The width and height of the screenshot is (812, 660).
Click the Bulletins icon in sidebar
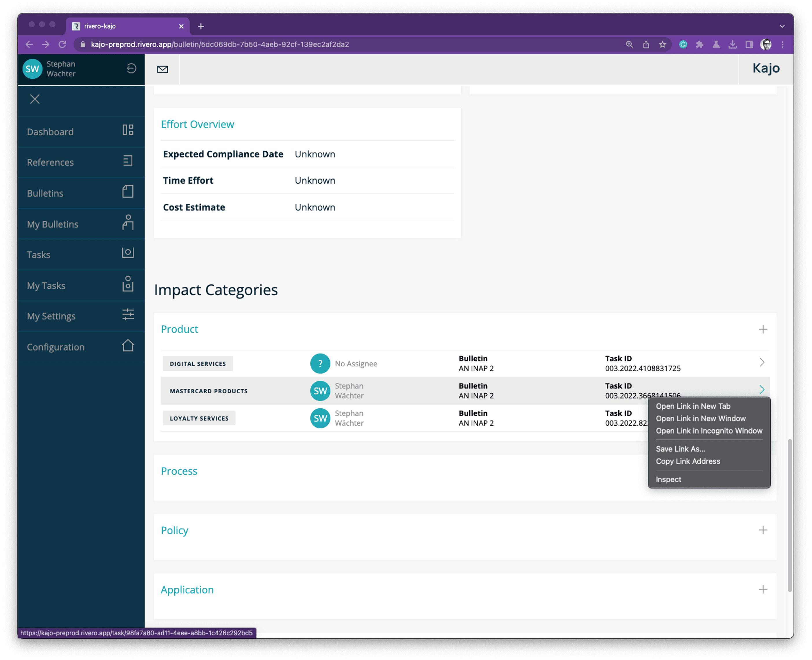[128, 193]
